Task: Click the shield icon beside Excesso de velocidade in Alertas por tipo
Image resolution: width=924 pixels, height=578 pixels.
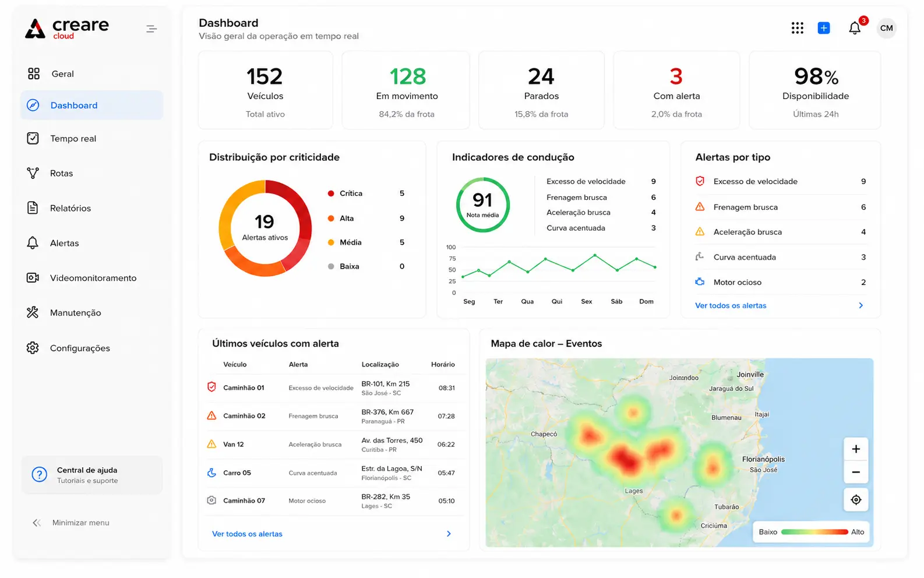Action: 700,181
